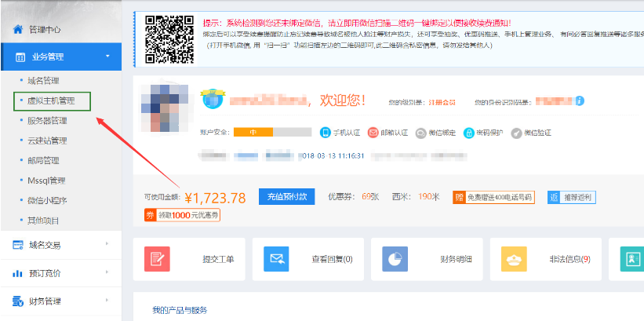
Task: Click the 充值预付款 button
Action: (x=287, y=197)
